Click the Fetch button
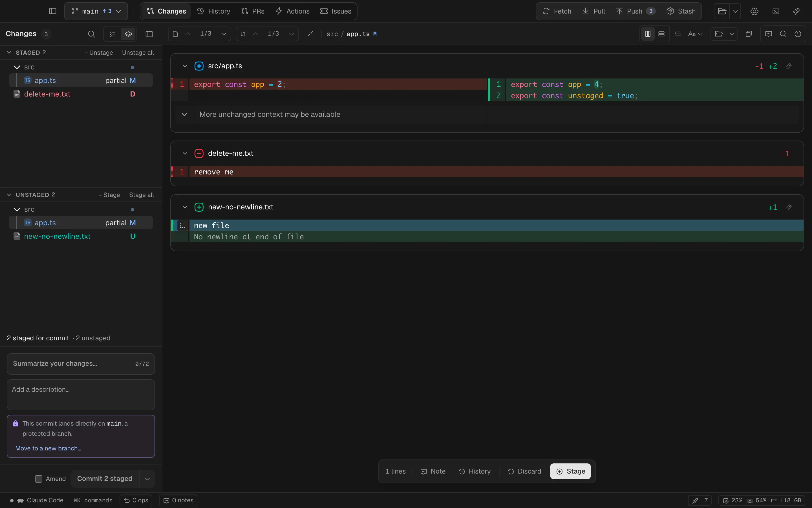Screen dimensions: 812x508 tap(557, 11)
